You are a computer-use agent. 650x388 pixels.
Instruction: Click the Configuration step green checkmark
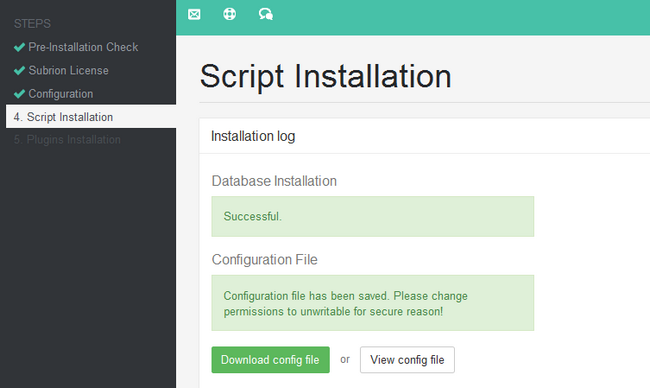click(x=19, y=94)
